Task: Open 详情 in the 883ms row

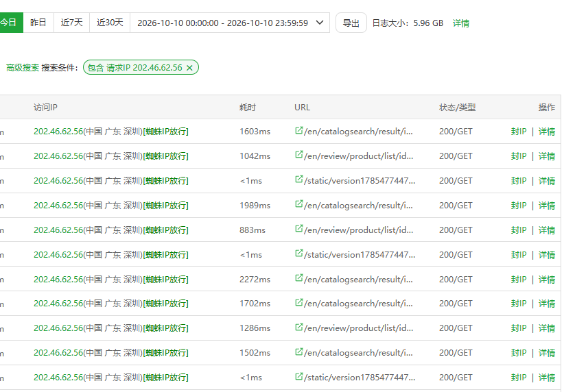Action: point(547,230)
